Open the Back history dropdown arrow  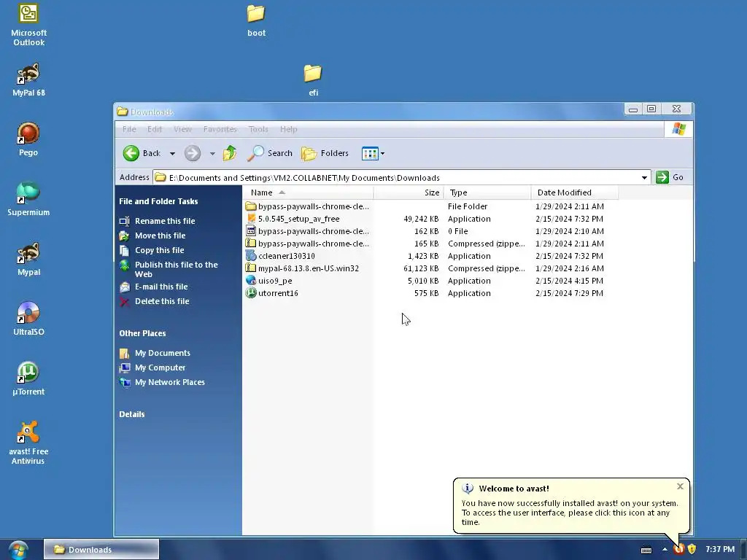point(172,153)
